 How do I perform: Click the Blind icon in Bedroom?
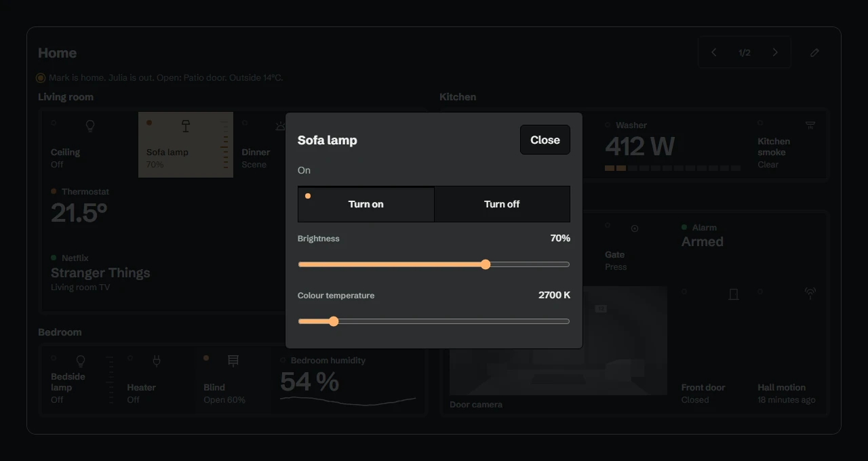click(233, 361)
